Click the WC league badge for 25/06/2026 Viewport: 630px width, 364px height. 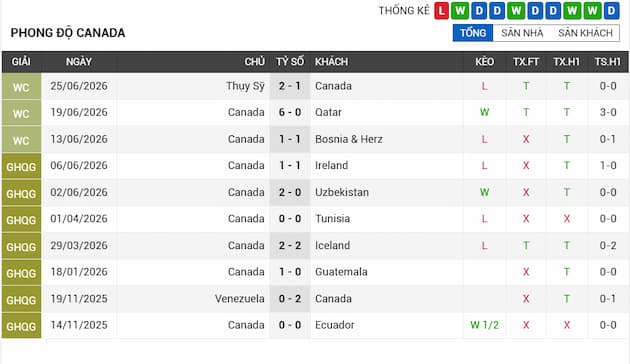click(21, 86)
